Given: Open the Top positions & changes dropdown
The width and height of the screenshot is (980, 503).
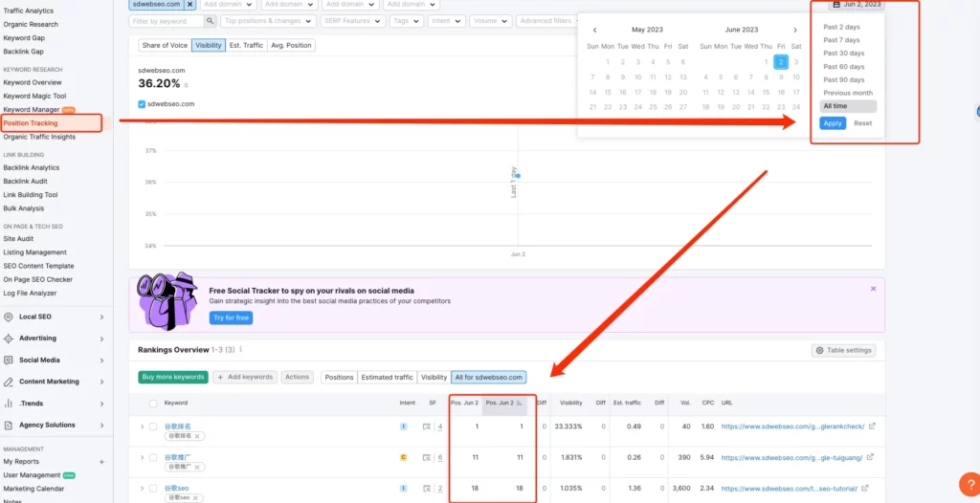Looking at the screenshot, I should pos(270,21).
